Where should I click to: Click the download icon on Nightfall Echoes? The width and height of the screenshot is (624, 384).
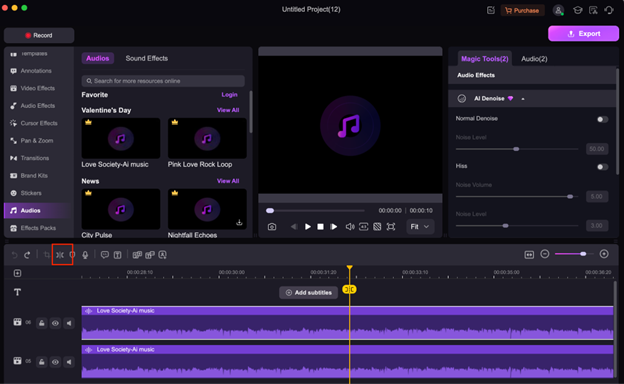239,222
